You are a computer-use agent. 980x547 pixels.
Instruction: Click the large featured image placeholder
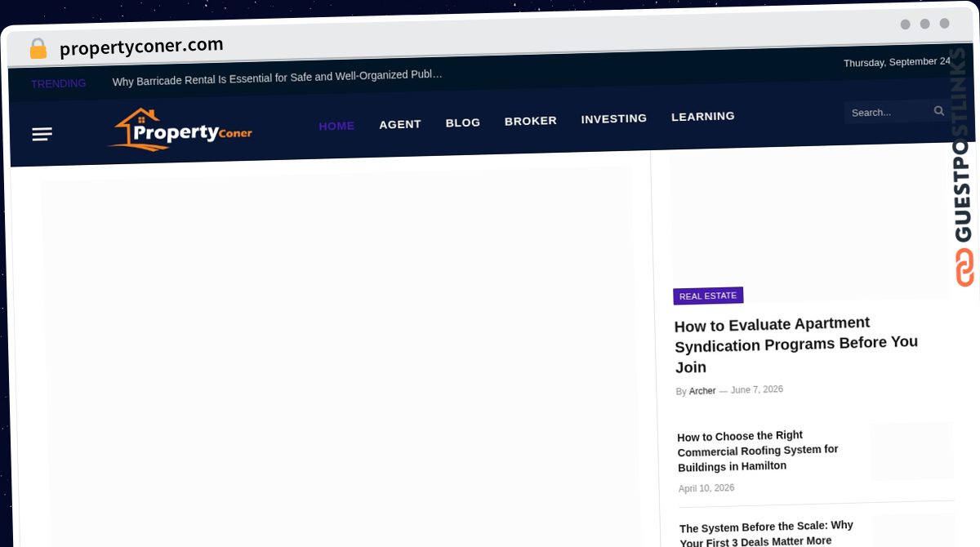click(339, 357)
